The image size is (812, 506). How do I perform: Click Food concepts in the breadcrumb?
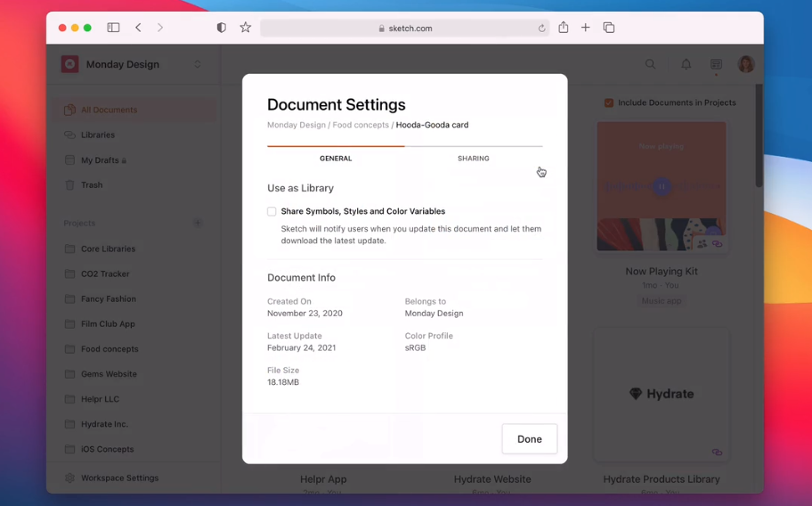(x=361, y=125)
